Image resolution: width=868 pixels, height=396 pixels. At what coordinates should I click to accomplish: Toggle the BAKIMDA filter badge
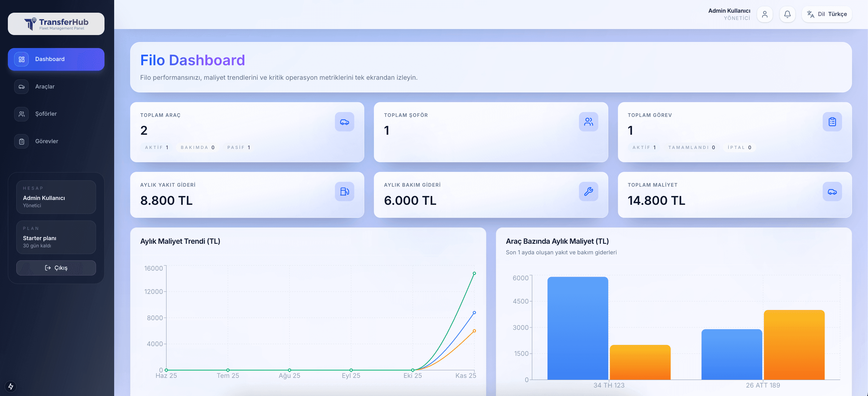tap(198, 147)
